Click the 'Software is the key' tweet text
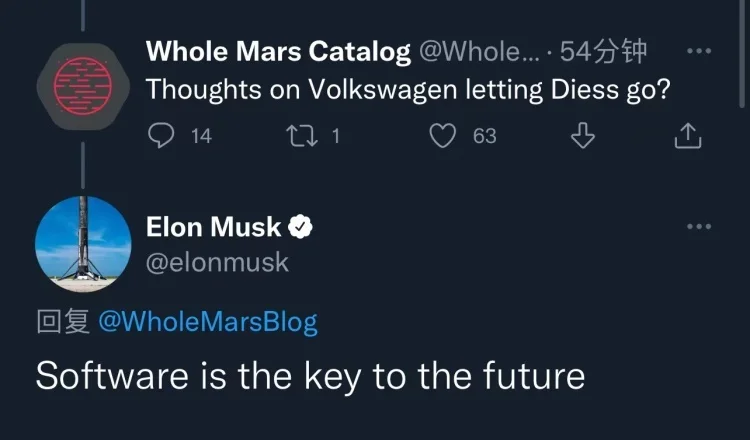This screenshot has width=750, height=440. tap(310, 376)
